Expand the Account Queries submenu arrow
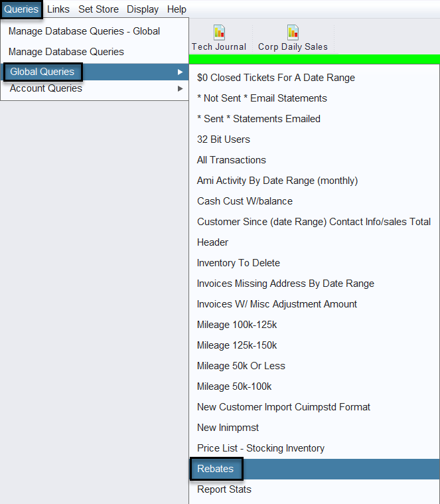This screenshot has width=440, height=504. pos(180,88)
